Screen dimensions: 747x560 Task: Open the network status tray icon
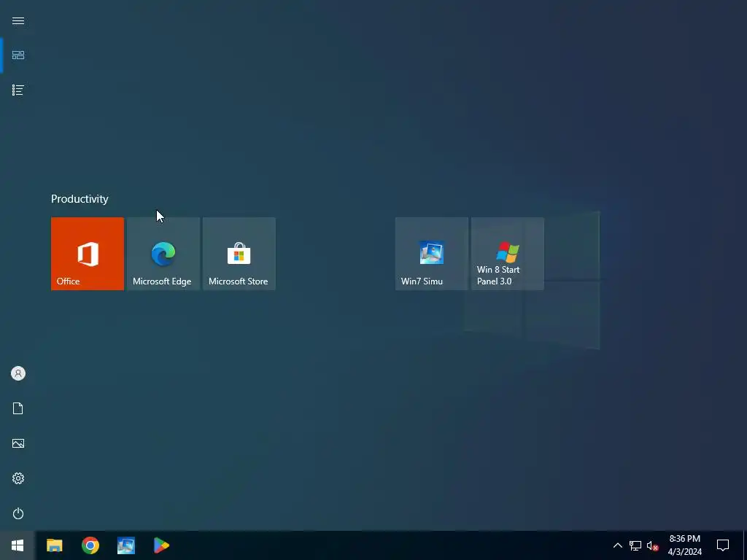[x=635, y=545]
